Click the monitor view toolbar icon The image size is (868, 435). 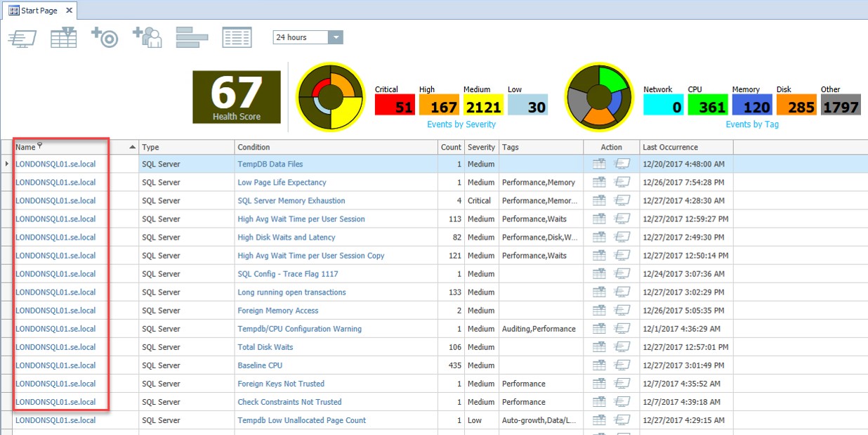pyautogui.click(x=22, y=37)
